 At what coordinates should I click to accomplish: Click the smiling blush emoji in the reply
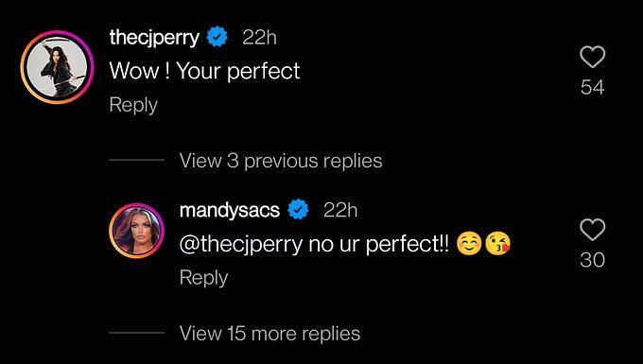469,244
